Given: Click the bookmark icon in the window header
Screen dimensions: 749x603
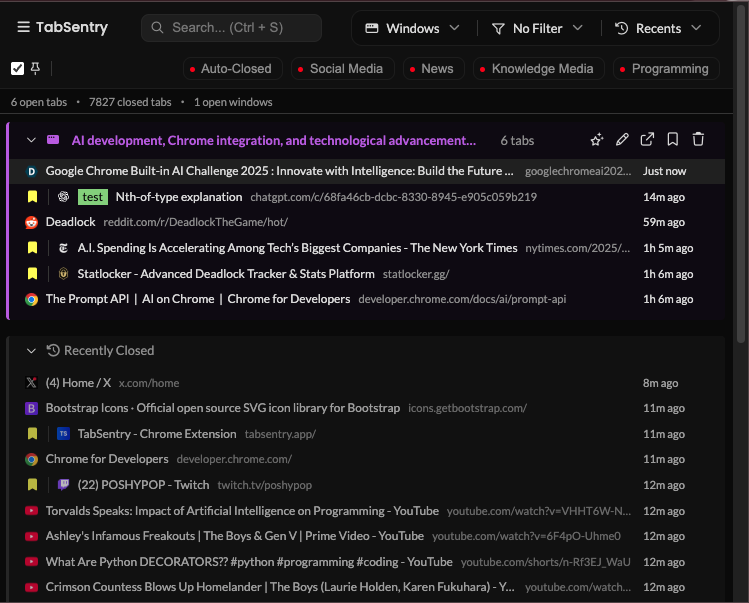Looking at the screenshot, I should 673,140.
